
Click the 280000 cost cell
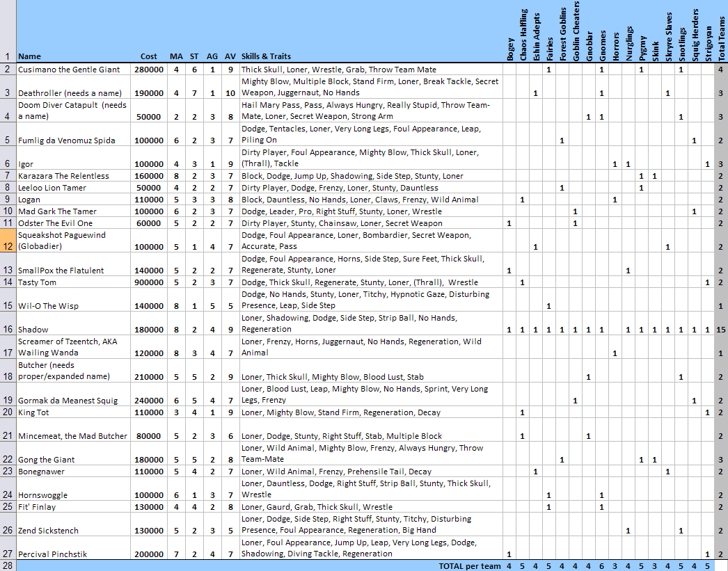(x=148, y=69)
